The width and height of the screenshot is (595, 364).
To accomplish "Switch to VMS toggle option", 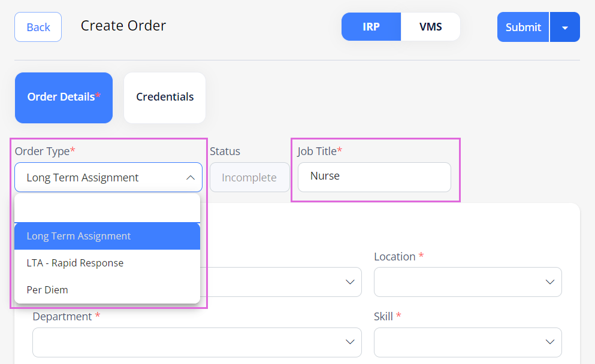I will point(430,27).
